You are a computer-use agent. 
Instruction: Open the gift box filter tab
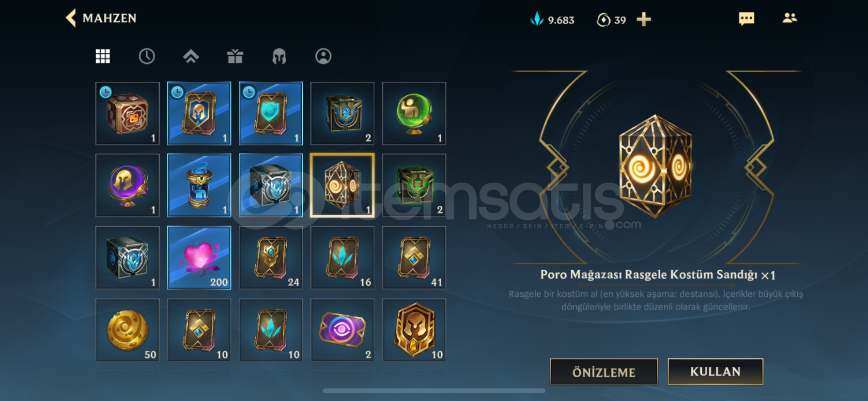[235, 56]
